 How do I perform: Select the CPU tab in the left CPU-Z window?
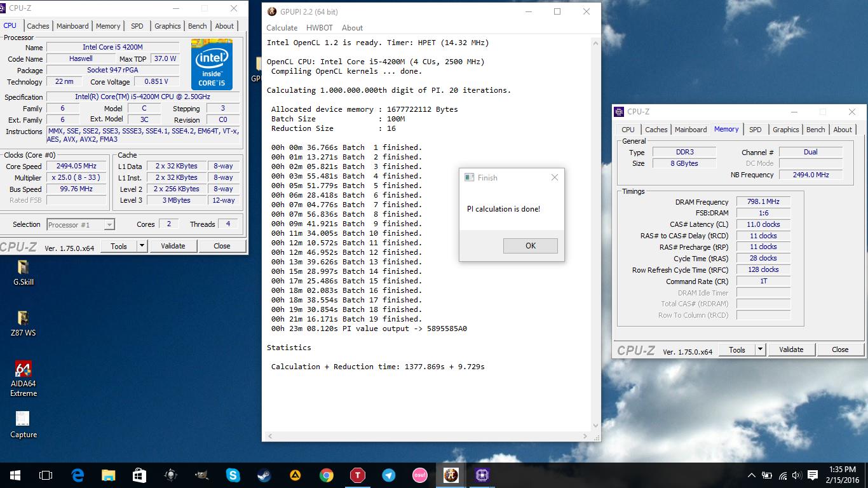click(x=10, y=25)
